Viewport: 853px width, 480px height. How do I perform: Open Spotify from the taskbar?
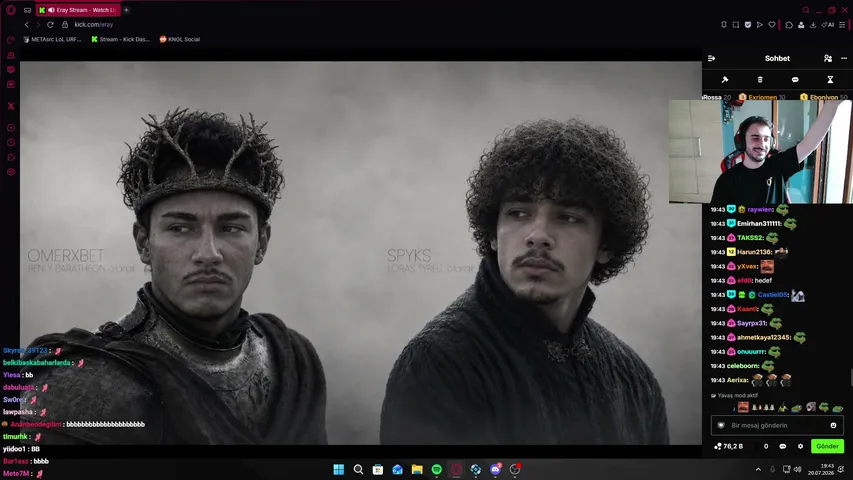[x=436, y=469]
